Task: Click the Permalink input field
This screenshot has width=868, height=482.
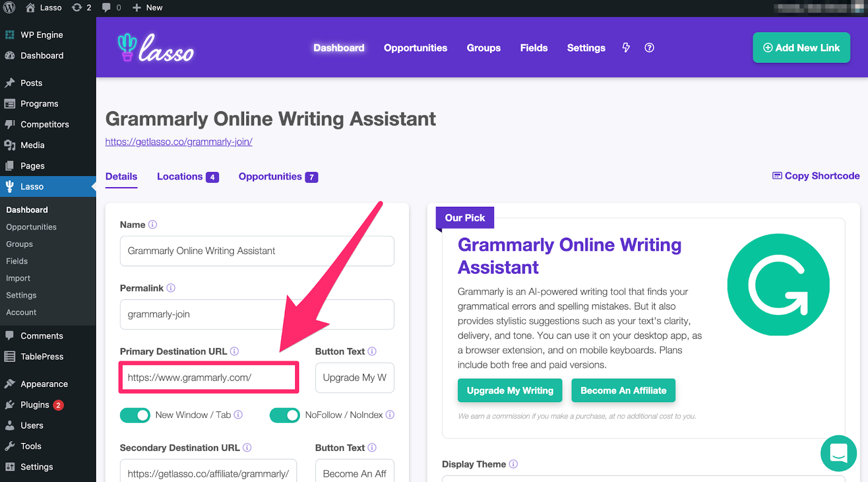Action: tap(257, 314)
